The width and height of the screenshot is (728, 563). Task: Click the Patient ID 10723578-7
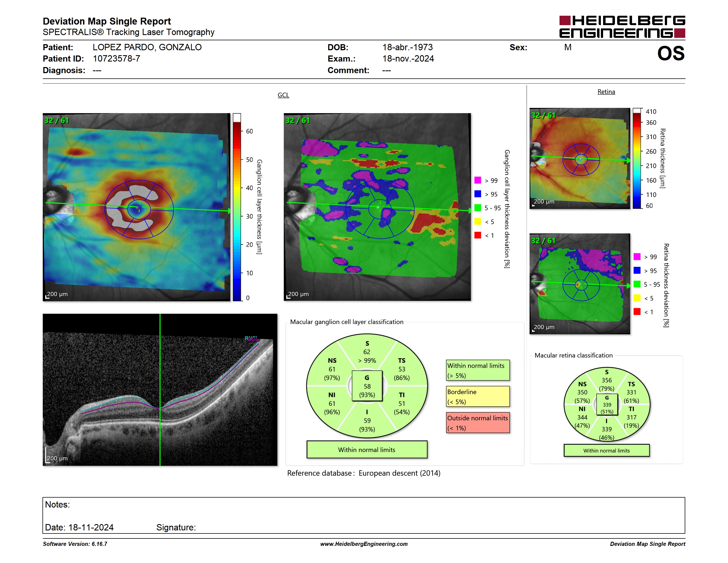click(x=116, y=59)
